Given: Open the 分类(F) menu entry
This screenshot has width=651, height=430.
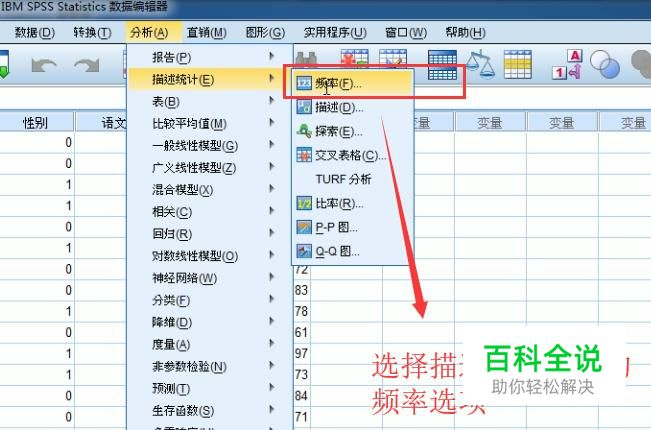Looking at the screenshot, I should pos(209,300).
